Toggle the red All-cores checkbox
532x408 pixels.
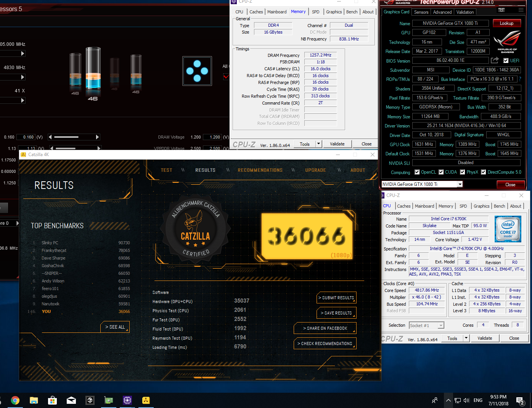(226, 77)
